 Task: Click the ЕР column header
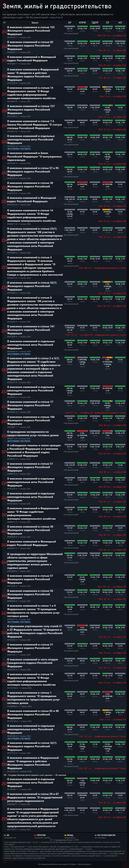click(x=70, y=23)
